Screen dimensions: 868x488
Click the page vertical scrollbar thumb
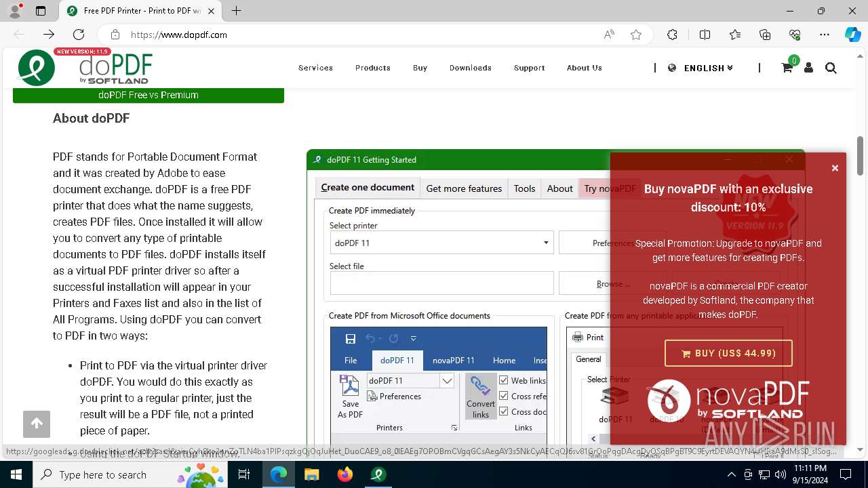point(860,155)
